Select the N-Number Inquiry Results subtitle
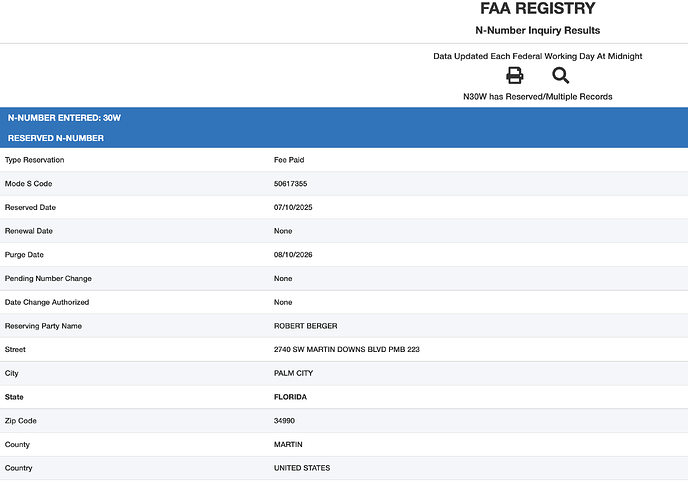688x500 pixels. pos(538,30)
